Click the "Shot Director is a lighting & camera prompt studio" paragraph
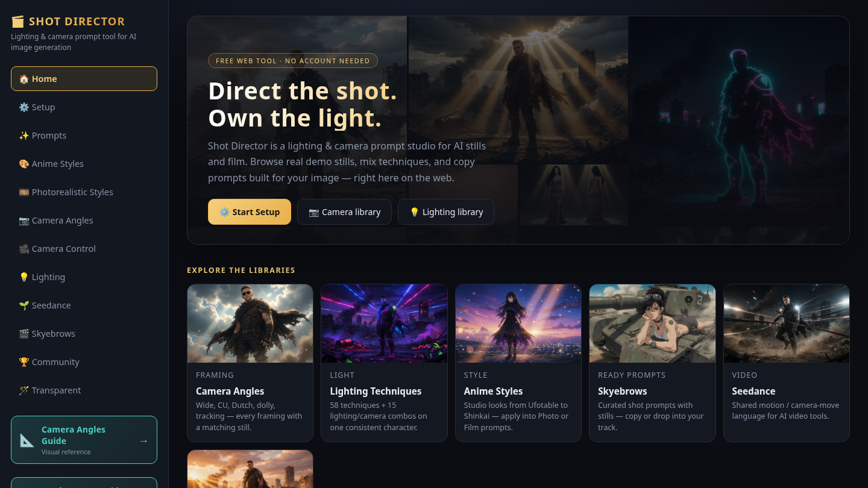 tap(347, 162)
